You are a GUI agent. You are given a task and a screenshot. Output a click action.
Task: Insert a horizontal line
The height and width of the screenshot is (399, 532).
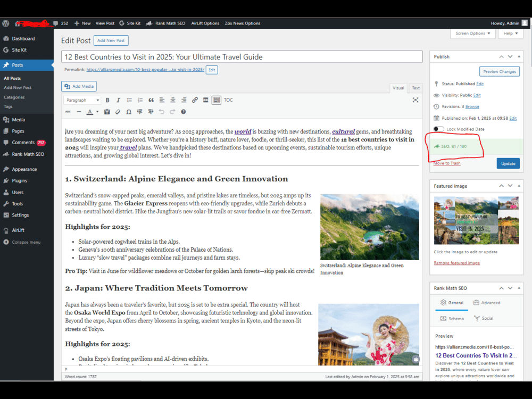(79, 112)
